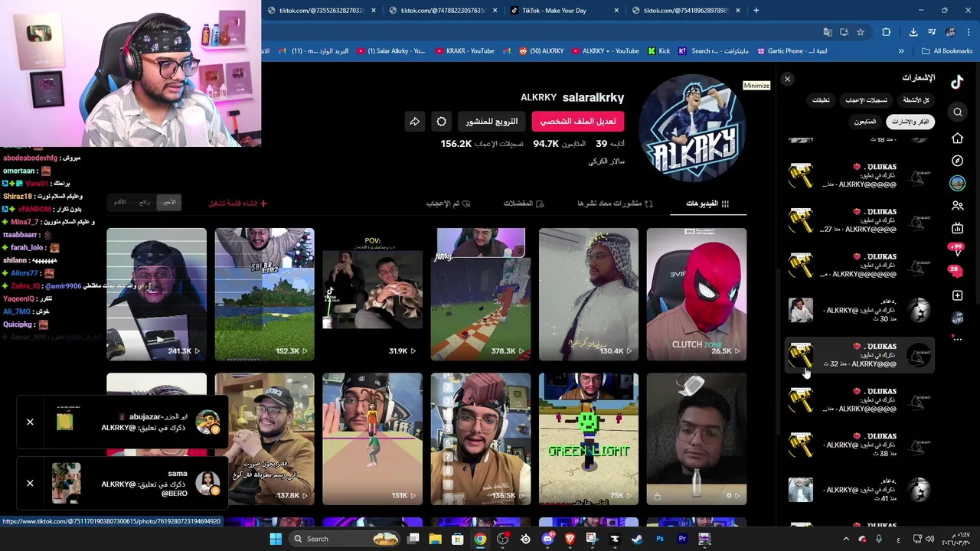980x551 pixels.
Task: Open دعاء mention notification from 30 seconds ago
Action: click(861, 311)
